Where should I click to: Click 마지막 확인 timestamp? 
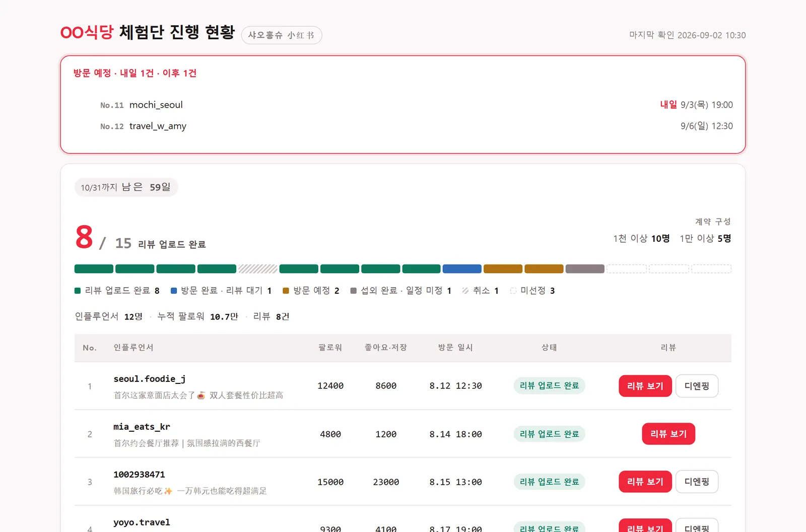(688, 35)
